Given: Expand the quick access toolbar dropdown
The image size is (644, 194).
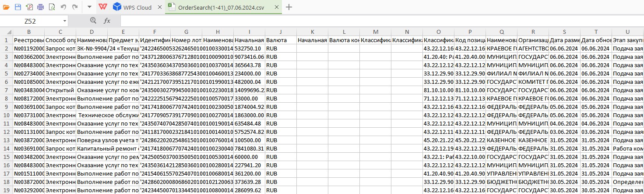Looking at the screenshot, I should 89,7.
